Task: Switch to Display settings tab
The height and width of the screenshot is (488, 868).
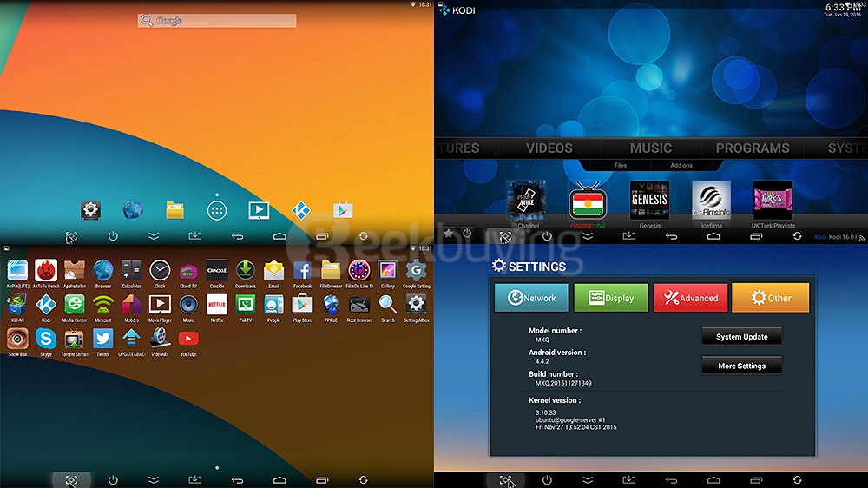Action: point(611,298)
